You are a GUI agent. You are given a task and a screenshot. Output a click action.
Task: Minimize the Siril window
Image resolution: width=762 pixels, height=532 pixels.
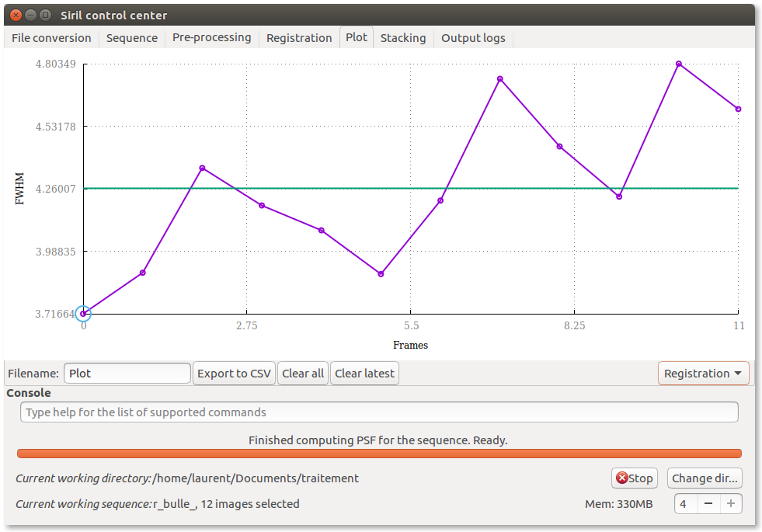30,15
